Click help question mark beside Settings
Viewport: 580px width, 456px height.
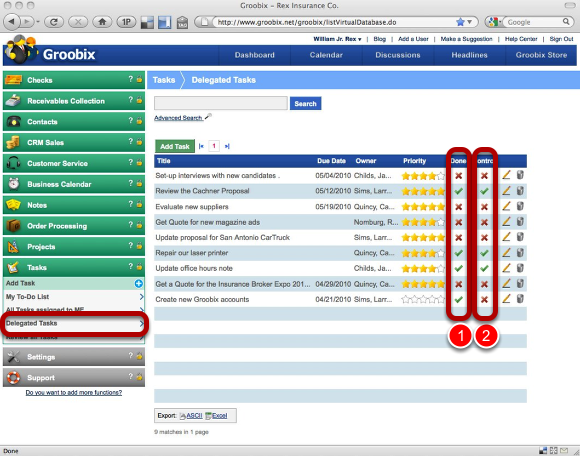pos(130,356)
